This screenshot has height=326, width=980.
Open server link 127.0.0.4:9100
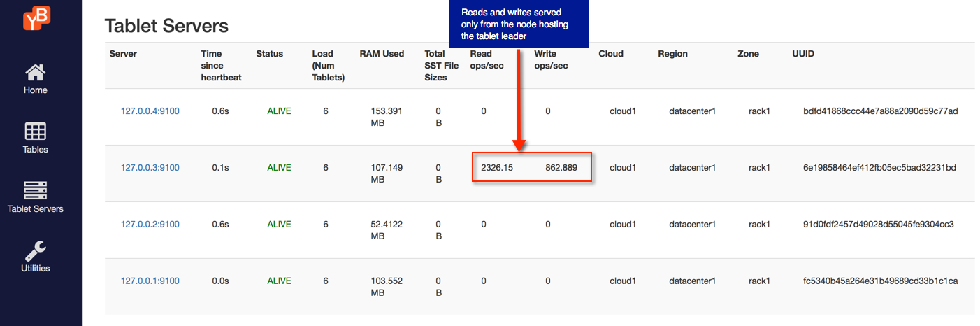tap(150, 111)
